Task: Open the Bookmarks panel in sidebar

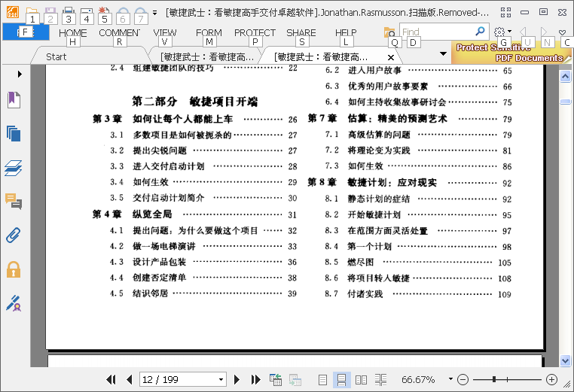Action: (13, 99)
